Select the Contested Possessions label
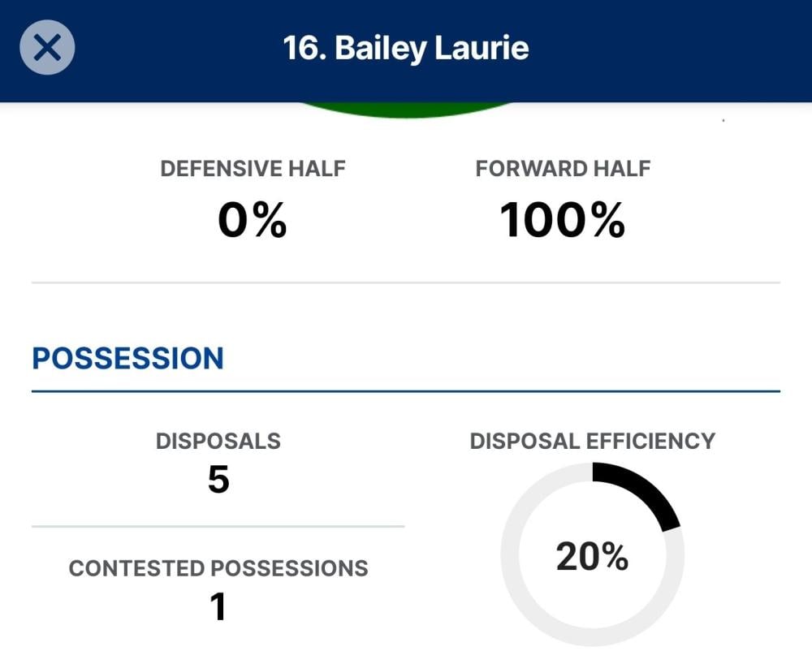 (x=218, y=568)
